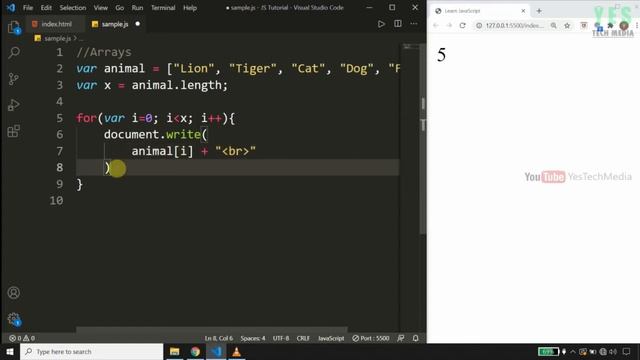Open the Chrome profile avatar
This screenshot has width=640, height=360.
624,25
